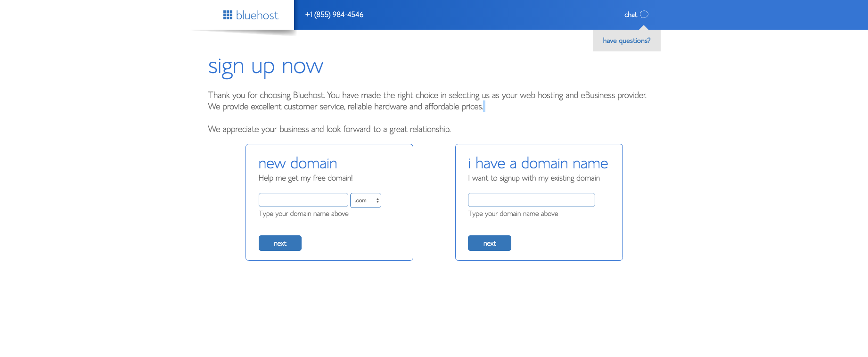Click the 'new domain' card title
868x357 pixels.
click(298, 163)
